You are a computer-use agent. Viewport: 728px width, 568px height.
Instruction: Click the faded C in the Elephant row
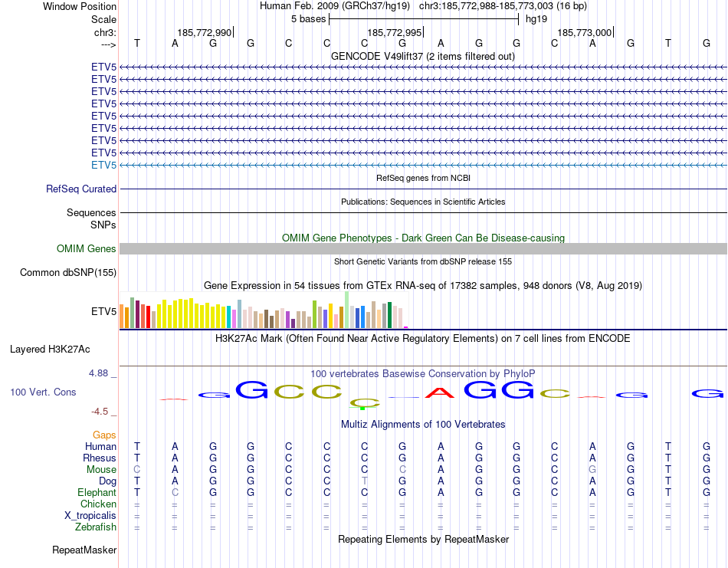point(175,492)
